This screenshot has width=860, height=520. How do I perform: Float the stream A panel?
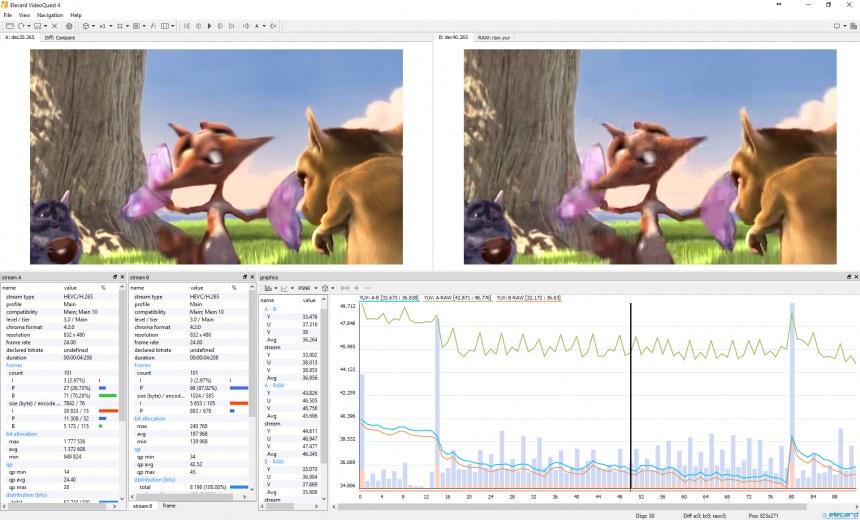116,277
